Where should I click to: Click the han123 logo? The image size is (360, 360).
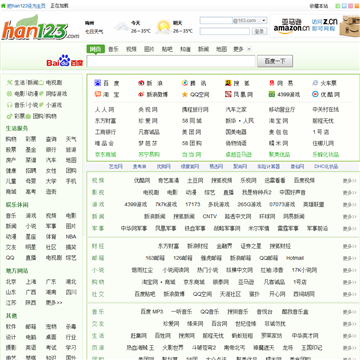coord(40,27)
